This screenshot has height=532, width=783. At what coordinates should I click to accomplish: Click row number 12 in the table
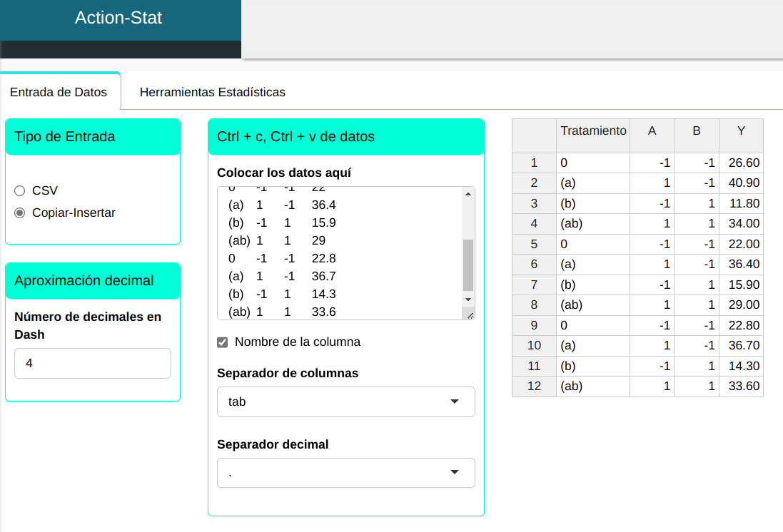[x=534, y=387]
